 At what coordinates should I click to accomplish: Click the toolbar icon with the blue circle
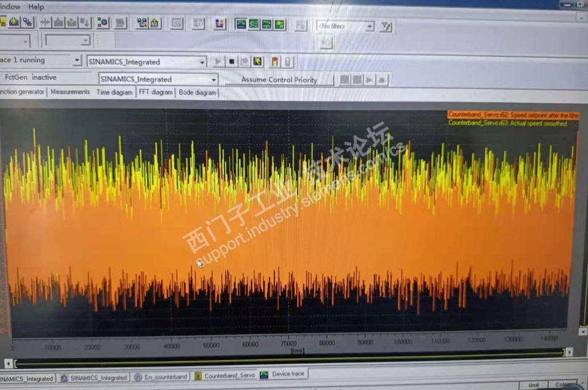102,23
